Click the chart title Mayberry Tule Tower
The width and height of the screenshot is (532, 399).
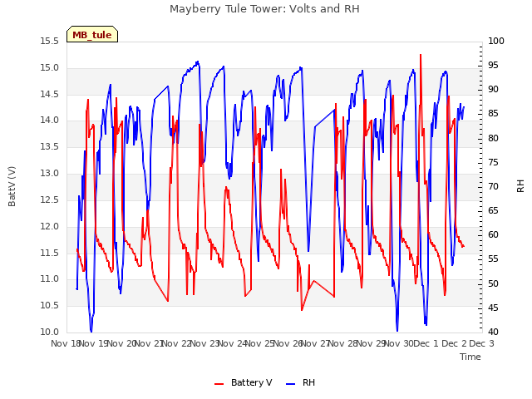(x=264, y=9)
